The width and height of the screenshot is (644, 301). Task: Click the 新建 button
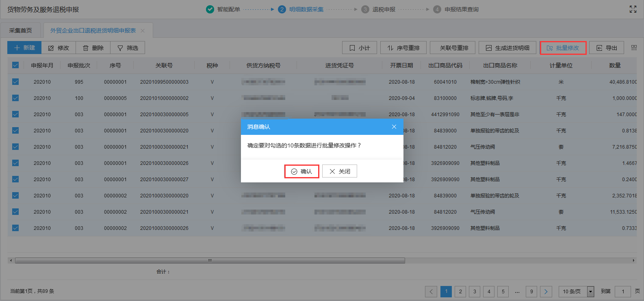[24, 48]
